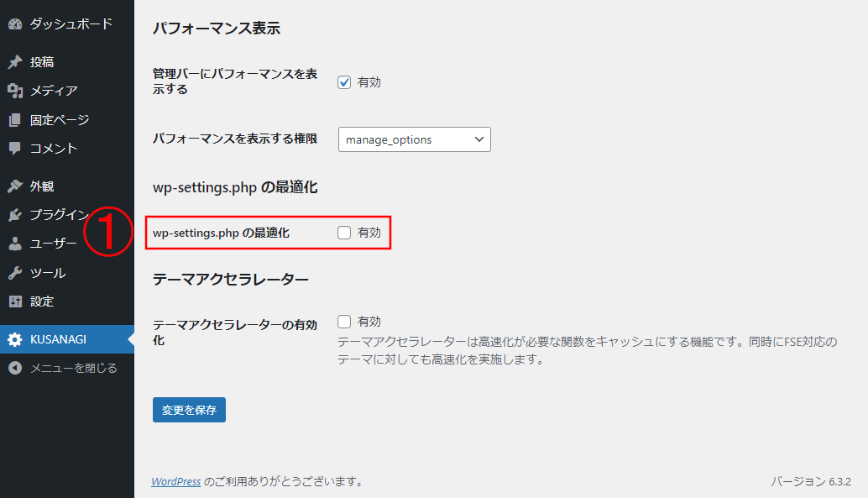
Task: Click the 変更を保存 save button
Action: pyautogui.click(x=189, y=410)
